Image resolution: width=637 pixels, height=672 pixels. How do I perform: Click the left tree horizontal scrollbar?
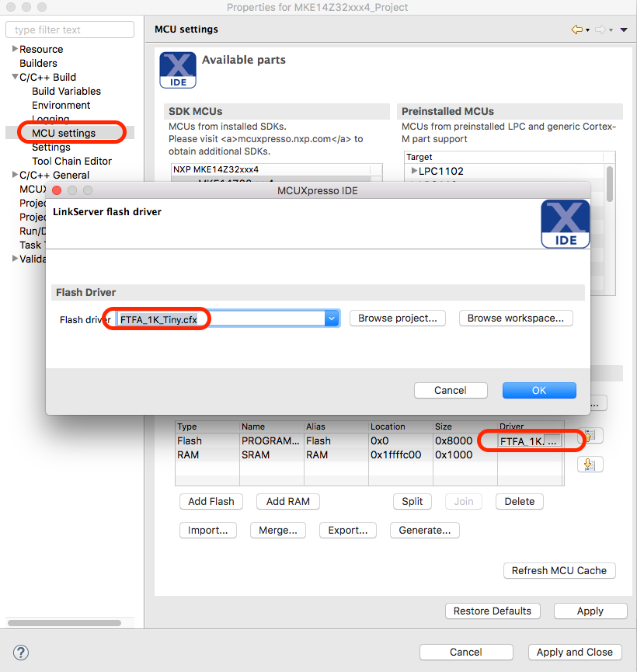coord(64,623)
